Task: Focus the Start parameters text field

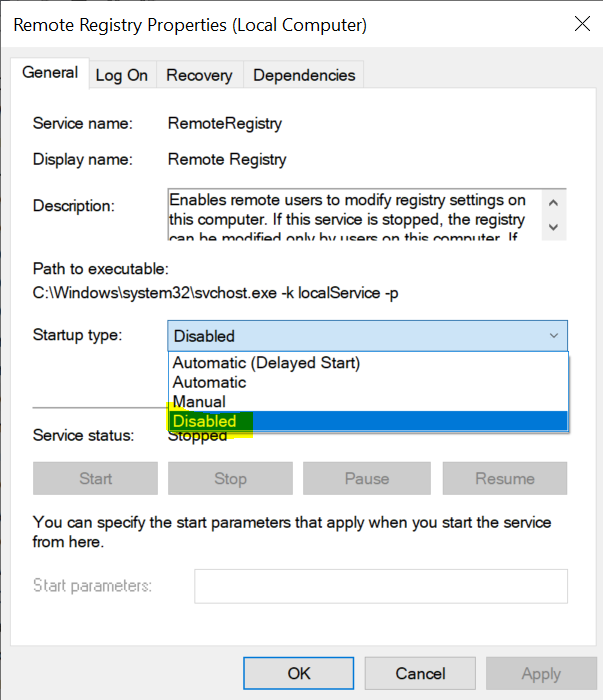Action: click(x=380, y=586)
